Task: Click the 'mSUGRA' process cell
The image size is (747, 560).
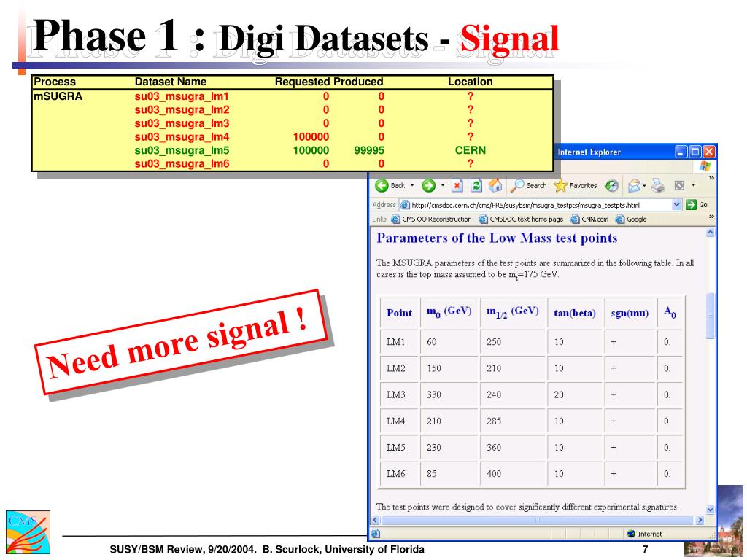Action: (x=58, y=96)
